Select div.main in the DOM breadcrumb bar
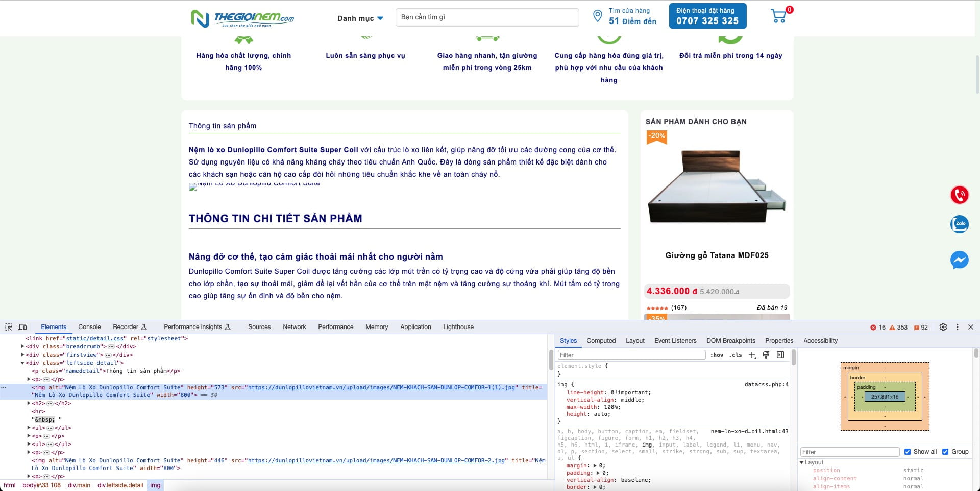This screenshot has width=980, height=491. [79, 485]
